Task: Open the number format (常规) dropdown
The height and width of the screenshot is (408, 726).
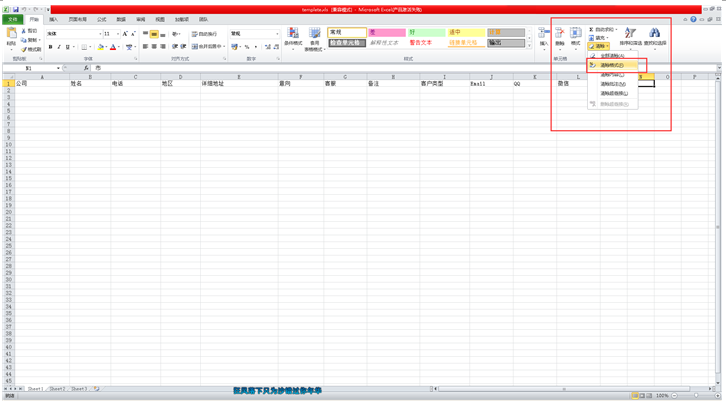Action: [277, 34]
